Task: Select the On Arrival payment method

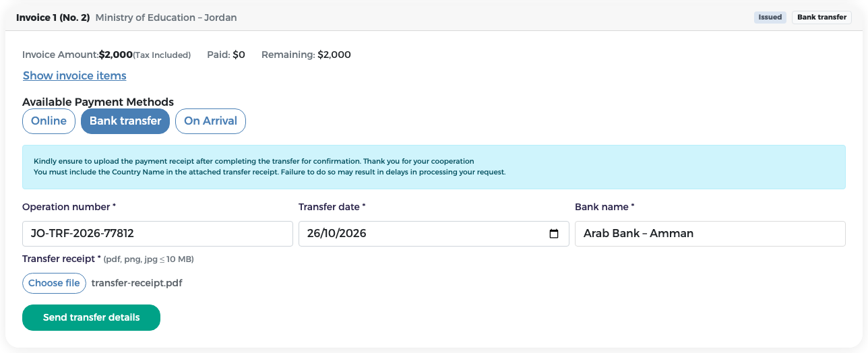Action: (210, 121)
